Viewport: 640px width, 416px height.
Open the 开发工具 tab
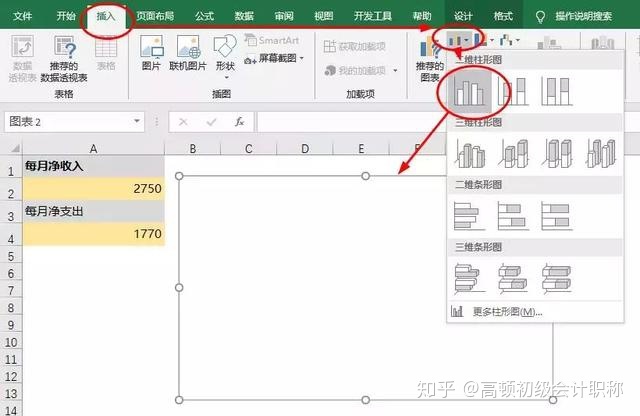click(x=373, y=16)
